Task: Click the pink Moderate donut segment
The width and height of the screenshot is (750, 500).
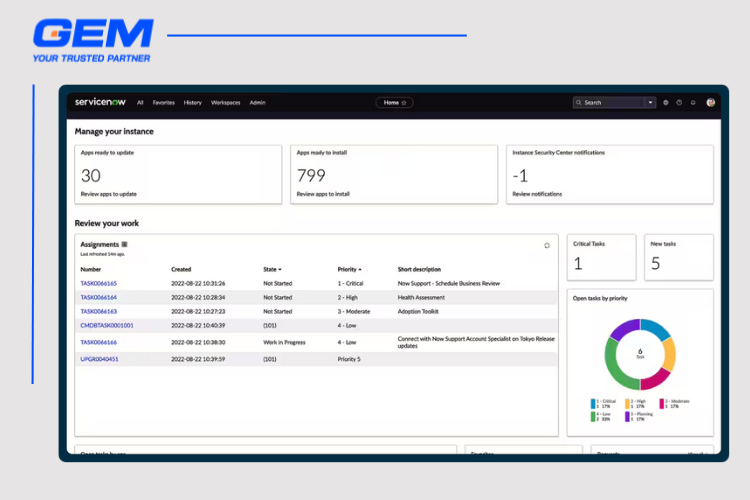Action: [x=654, y=379]
